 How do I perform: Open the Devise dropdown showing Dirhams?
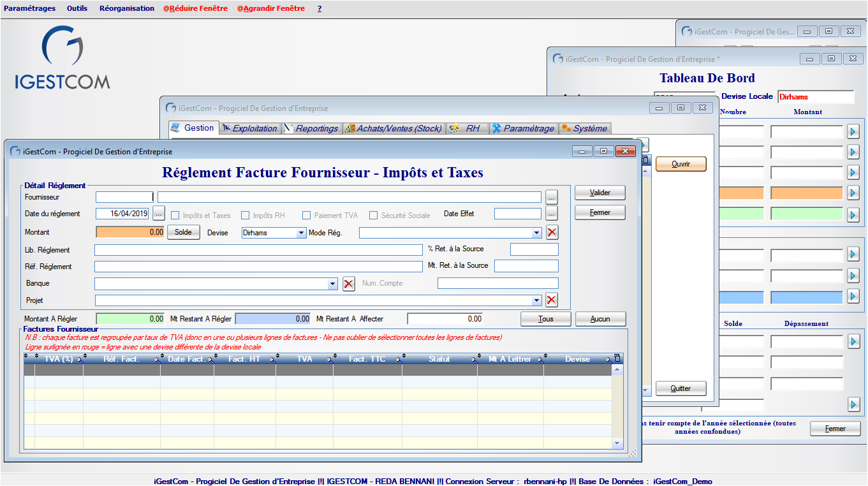click(x=302, y=233)
